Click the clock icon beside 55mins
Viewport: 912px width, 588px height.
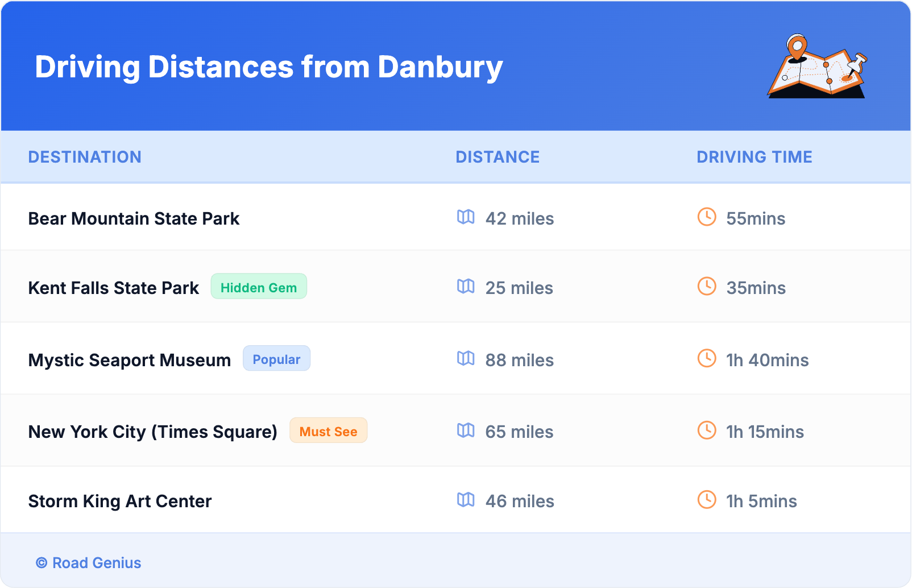(x=707, y=217)
